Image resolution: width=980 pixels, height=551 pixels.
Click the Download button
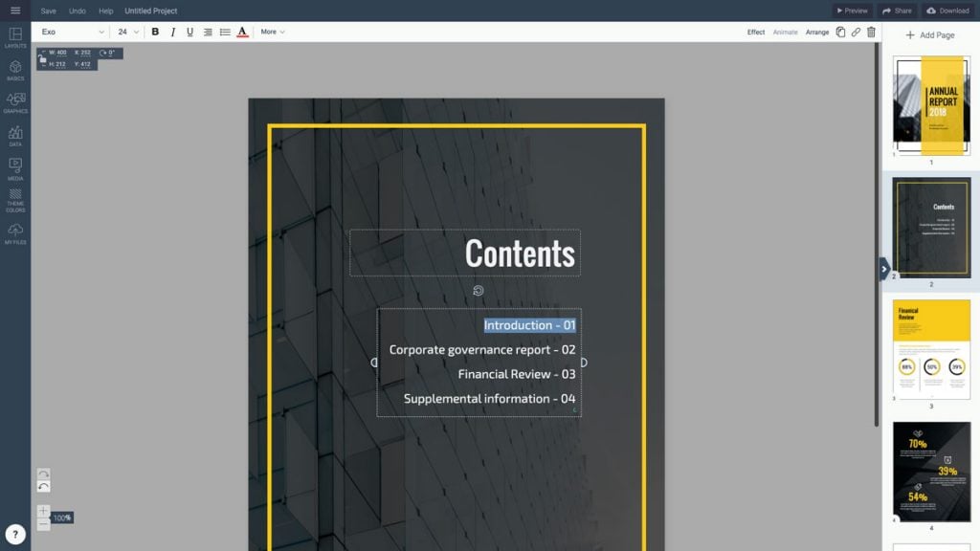[x=947, y=11]
